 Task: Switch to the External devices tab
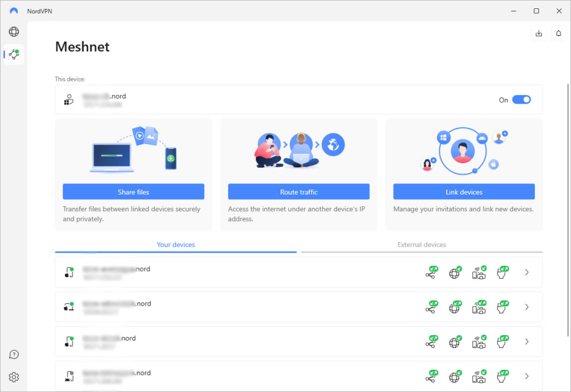422,244
